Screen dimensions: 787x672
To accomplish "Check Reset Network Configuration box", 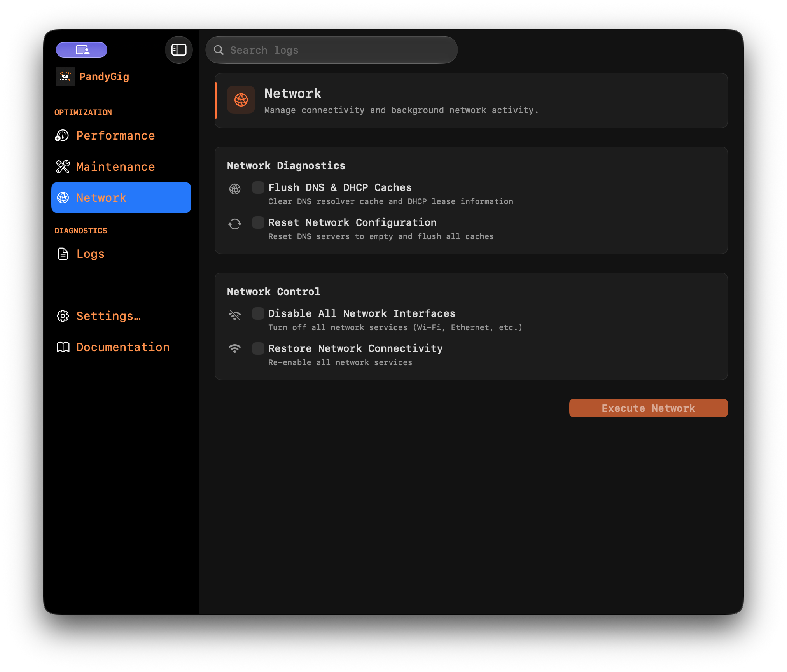I will tap(258, 222).
